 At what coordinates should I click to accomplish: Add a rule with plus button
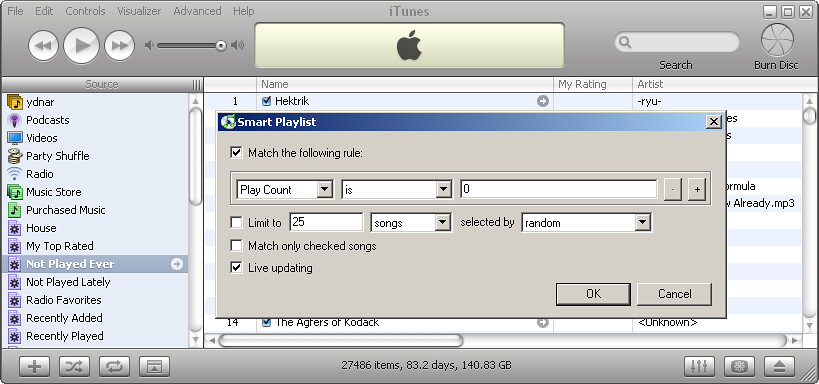(697, 190)
